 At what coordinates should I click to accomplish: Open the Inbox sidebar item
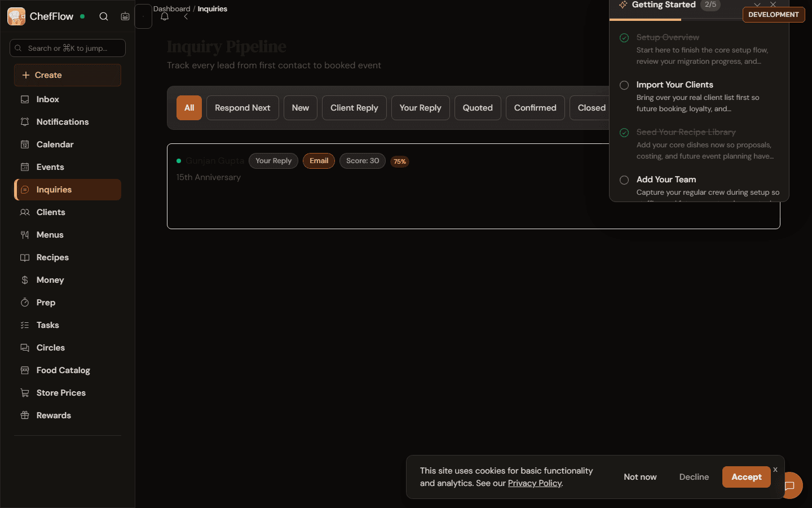click(x=68, y=99)
